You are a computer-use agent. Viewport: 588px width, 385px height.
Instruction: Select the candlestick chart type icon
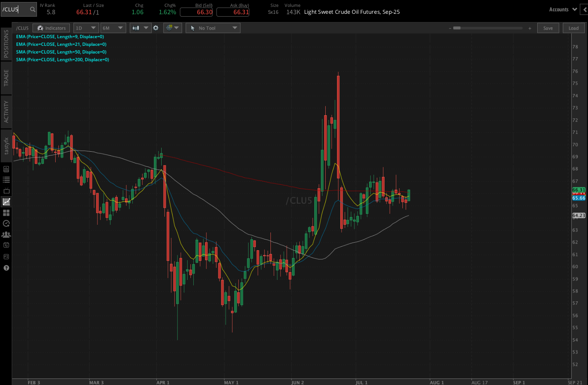pos(136,28)
